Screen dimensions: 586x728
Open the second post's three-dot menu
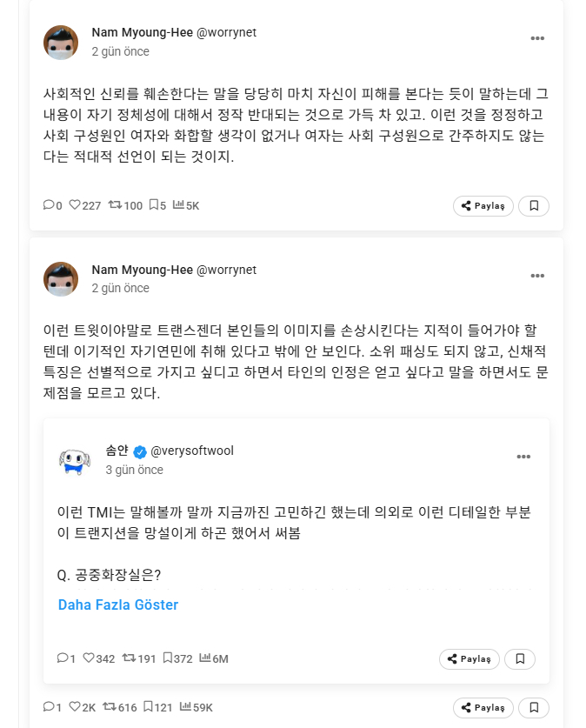click(x=537, y=276)
